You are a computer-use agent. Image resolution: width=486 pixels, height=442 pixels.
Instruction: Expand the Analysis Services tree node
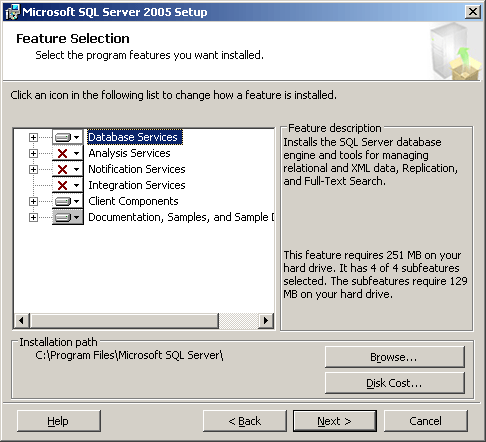(33, 153)
